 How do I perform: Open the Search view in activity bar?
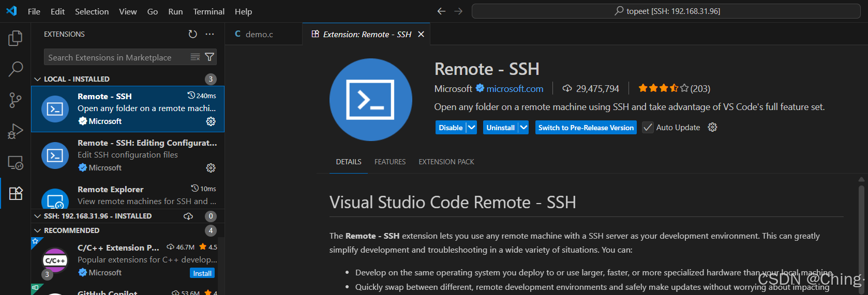[x=16, y=69]
